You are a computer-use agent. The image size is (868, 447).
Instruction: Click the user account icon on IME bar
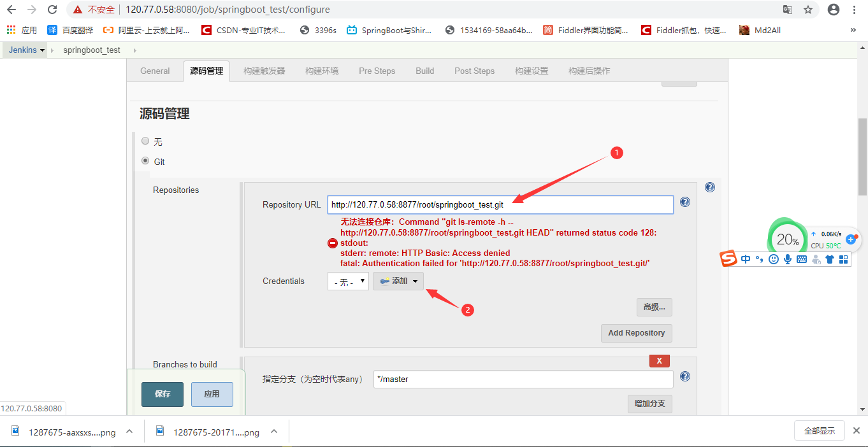tap(816, 259)
